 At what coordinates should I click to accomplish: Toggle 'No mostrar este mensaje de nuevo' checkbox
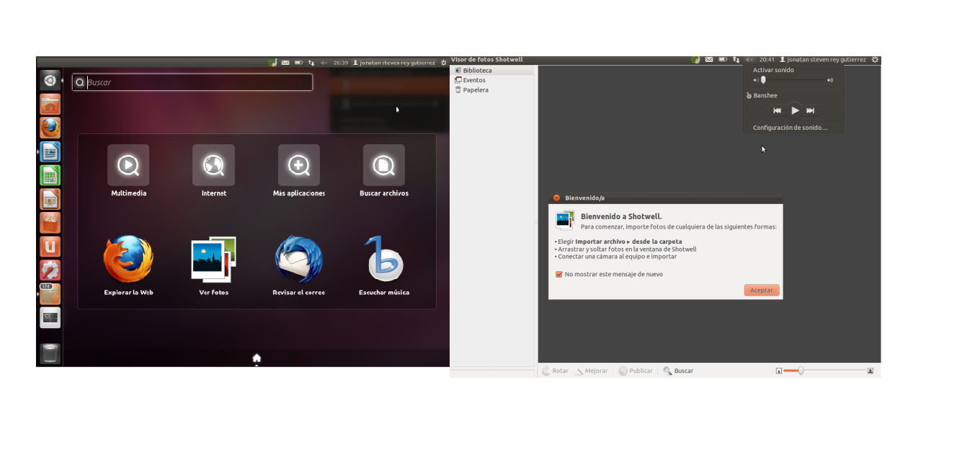558,274
